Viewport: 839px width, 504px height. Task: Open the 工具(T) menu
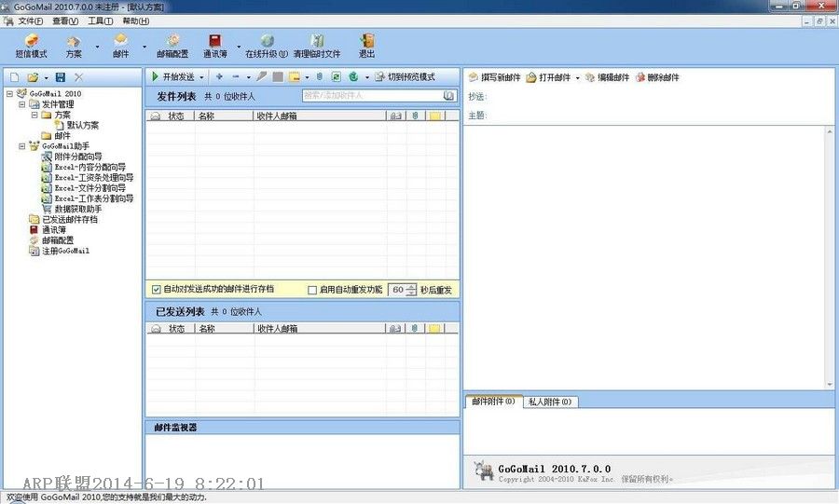[x=100, y=20]
